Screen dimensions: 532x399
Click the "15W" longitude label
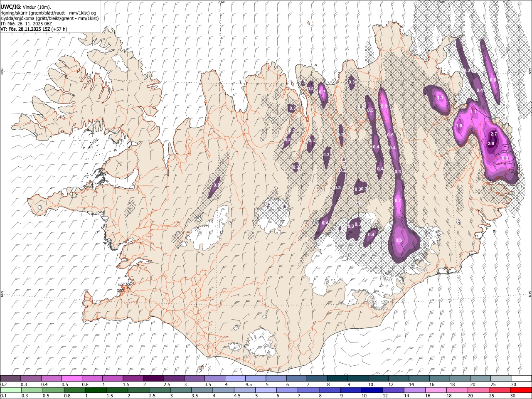pos(440,2)
